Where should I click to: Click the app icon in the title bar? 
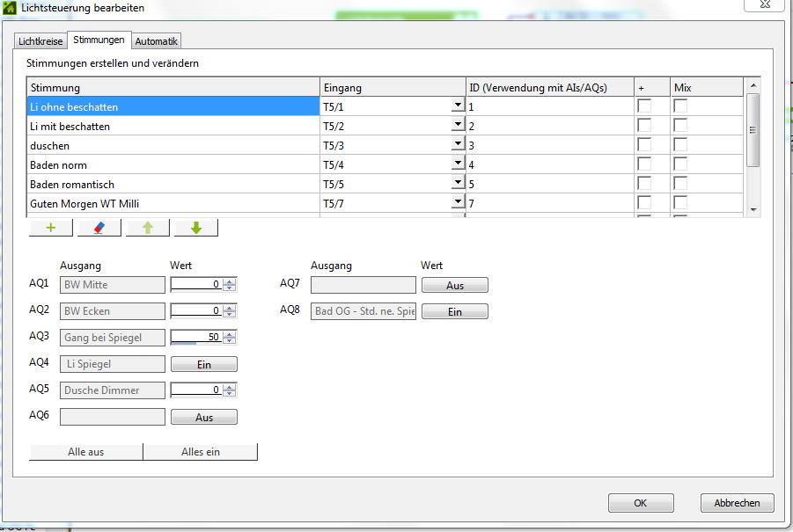[x=9, y=8]
